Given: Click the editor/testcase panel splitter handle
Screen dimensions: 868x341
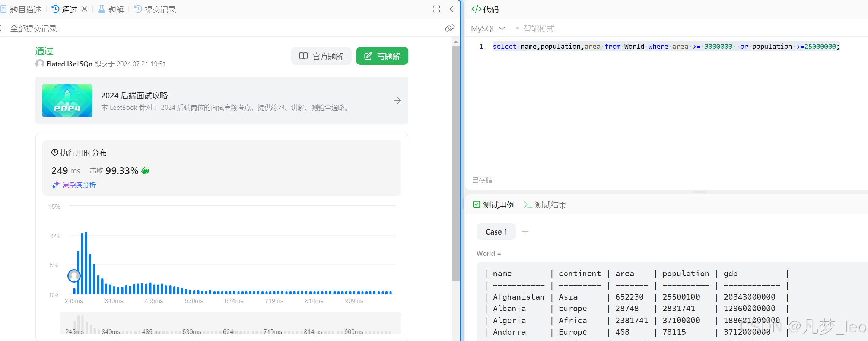Looking at the screenshot, I should pos(700,192).
